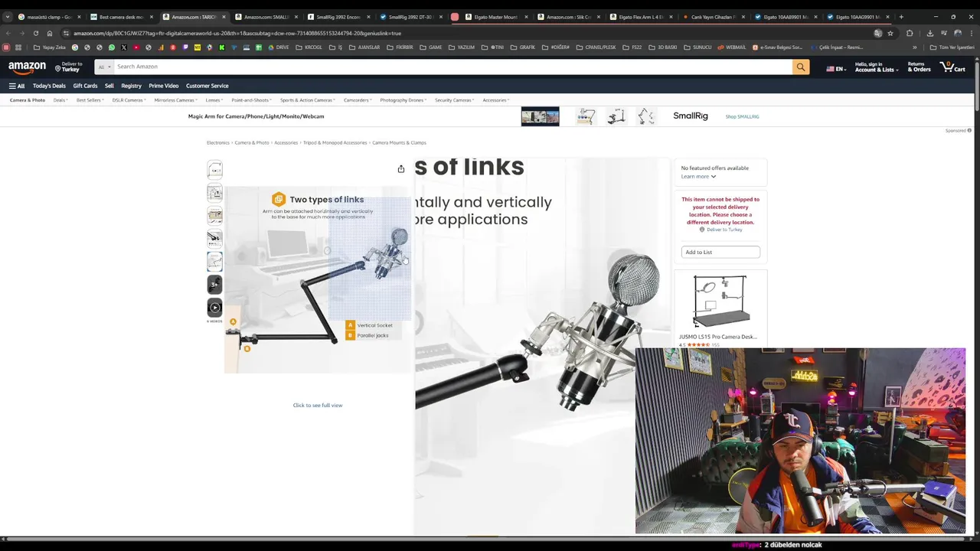Open Prime Video in nav bar
The height and width of the screenshot is (551, 980).
pos(163,86)
